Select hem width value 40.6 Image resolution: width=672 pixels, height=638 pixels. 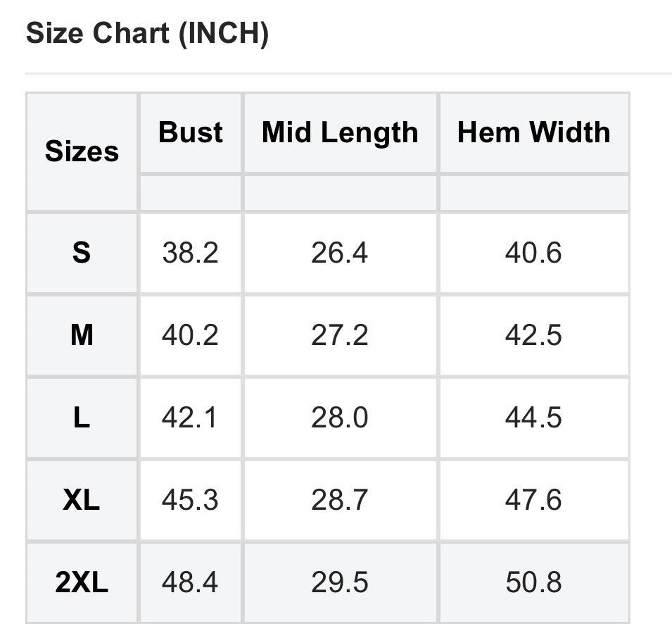click(533, 253)
